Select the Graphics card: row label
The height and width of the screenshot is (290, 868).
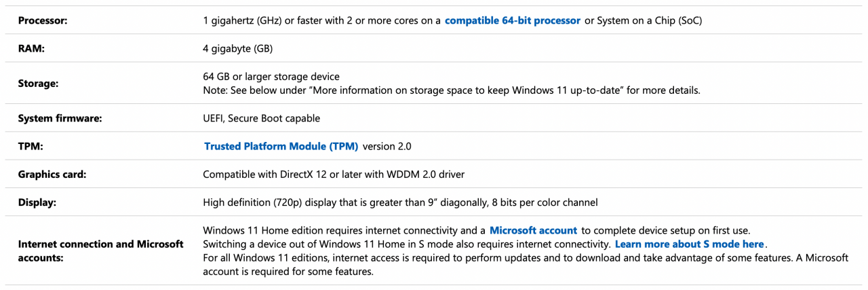coord(52,175)
